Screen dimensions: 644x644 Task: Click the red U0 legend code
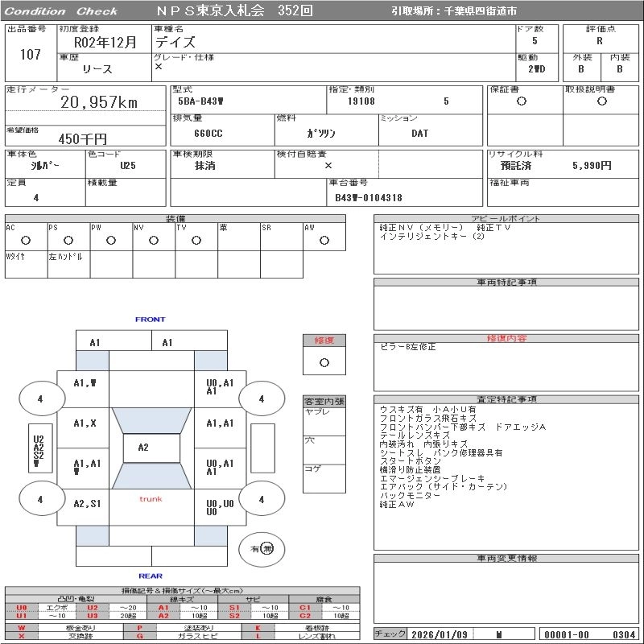(22, 608)
